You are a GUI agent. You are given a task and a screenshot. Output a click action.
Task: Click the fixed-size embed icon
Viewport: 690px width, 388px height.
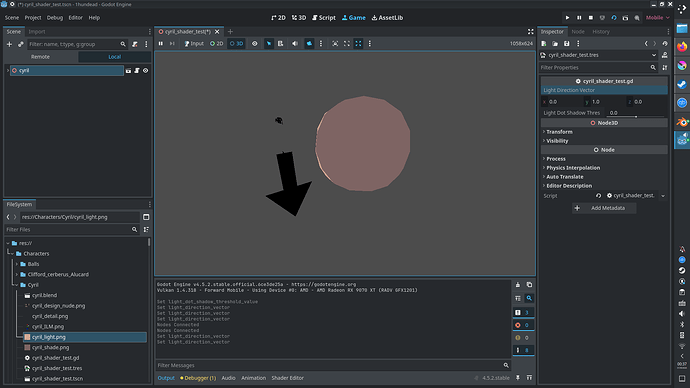point(335,44)
